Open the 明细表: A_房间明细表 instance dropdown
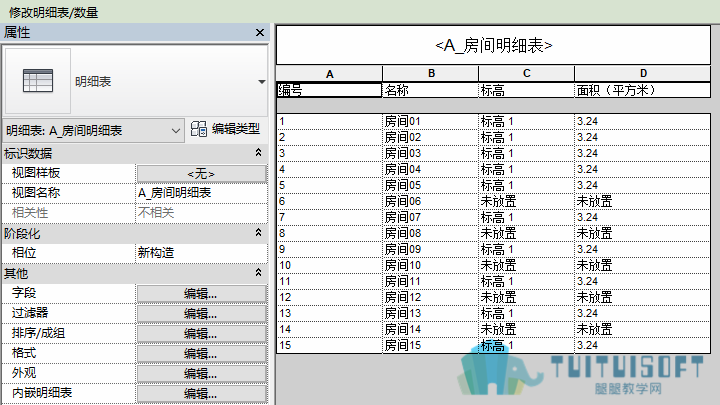720x405 pixels. coord(94,131)
